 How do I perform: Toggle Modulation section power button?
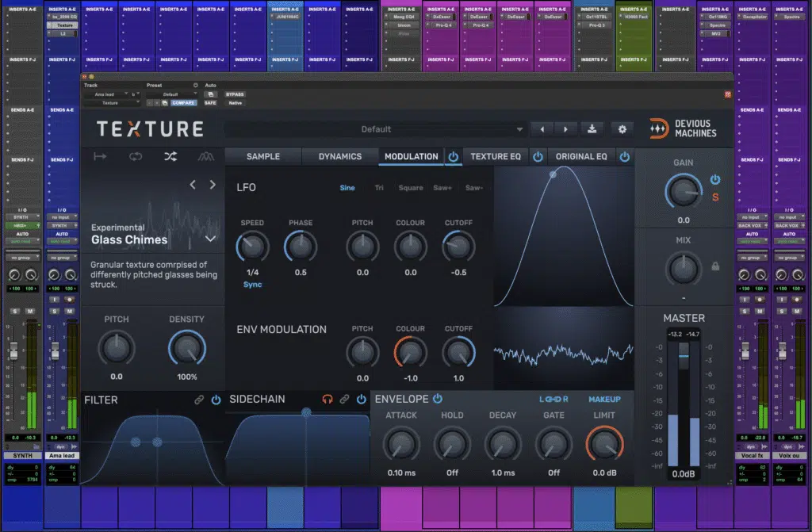pyautogui.click(x=453, y=156)
